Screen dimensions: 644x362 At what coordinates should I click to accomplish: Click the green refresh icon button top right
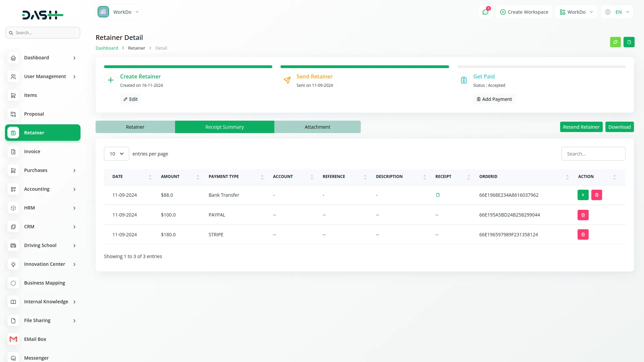click(615, 42)
